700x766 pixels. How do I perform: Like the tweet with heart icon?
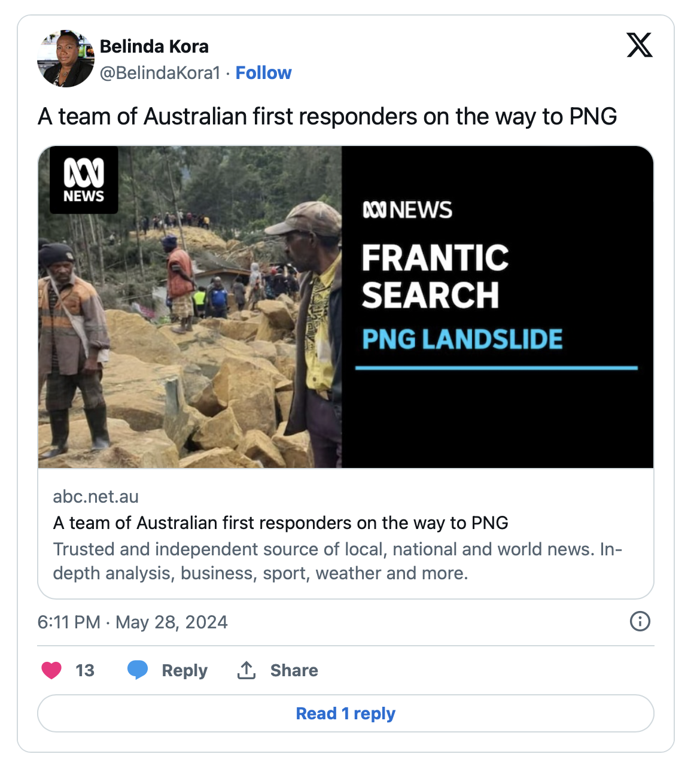coord(51,670)
